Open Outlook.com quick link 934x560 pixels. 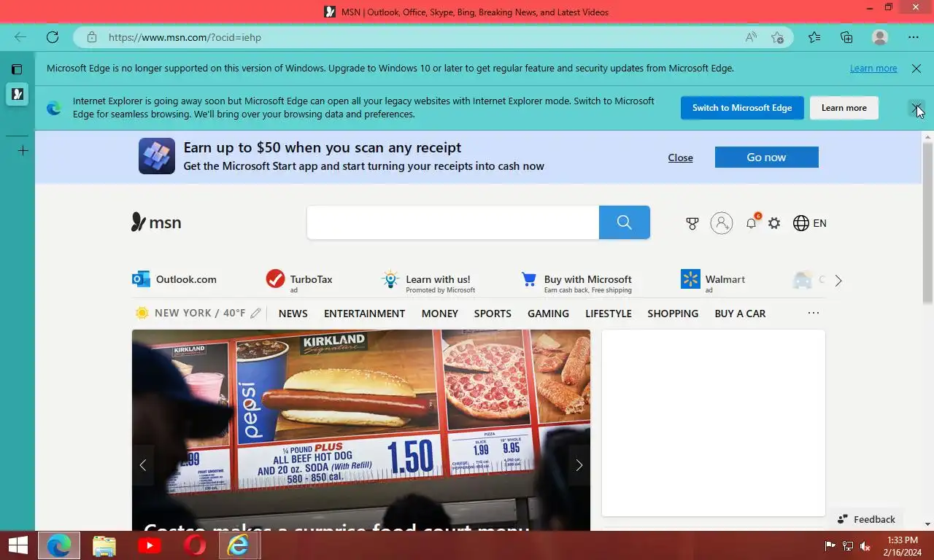(x=174, y=279)
